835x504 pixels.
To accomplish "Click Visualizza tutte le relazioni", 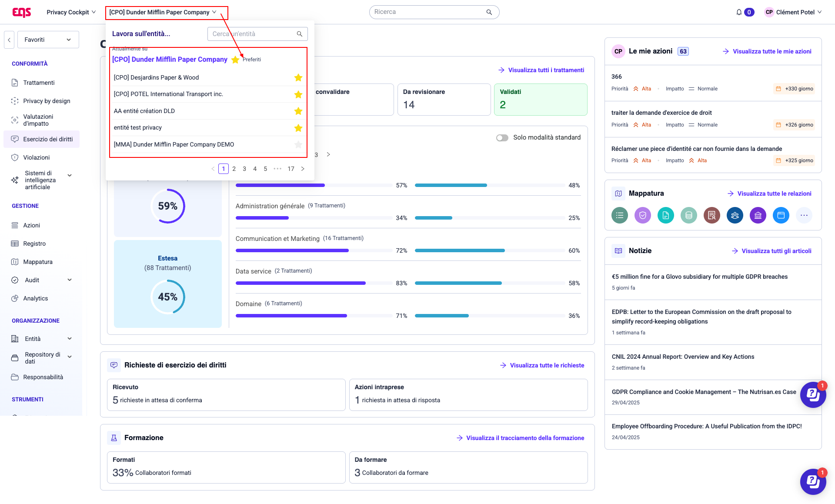I will coord(769,194).
